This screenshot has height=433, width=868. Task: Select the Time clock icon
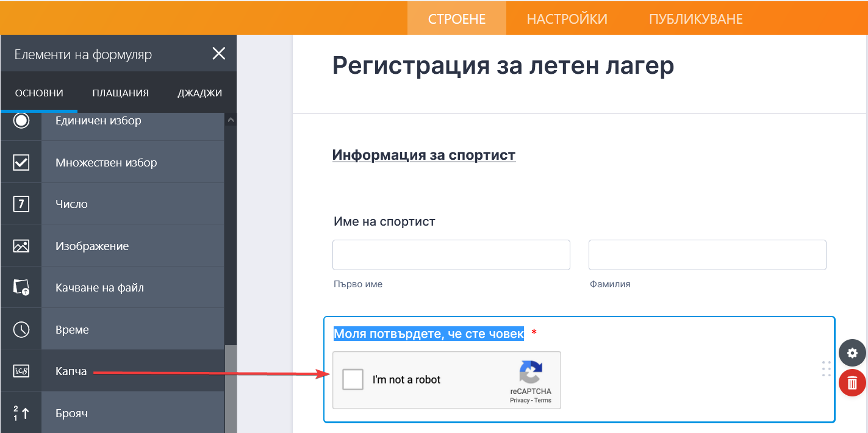(x=21, y=329)
